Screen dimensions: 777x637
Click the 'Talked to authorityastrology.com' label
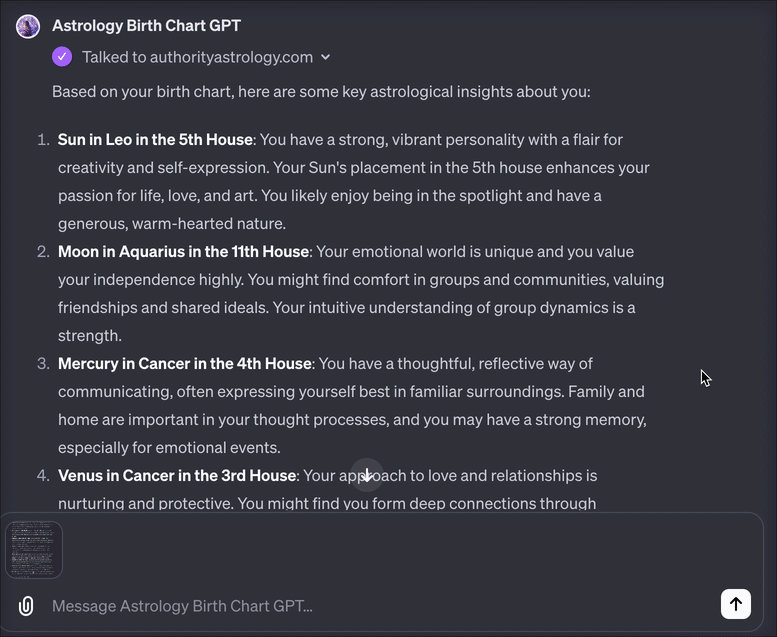tap(197, 57)
